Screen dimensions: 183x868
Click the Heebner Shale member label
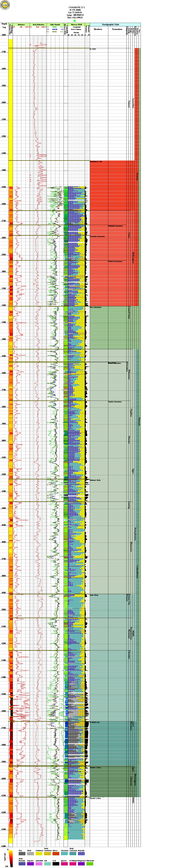[95, 480]
